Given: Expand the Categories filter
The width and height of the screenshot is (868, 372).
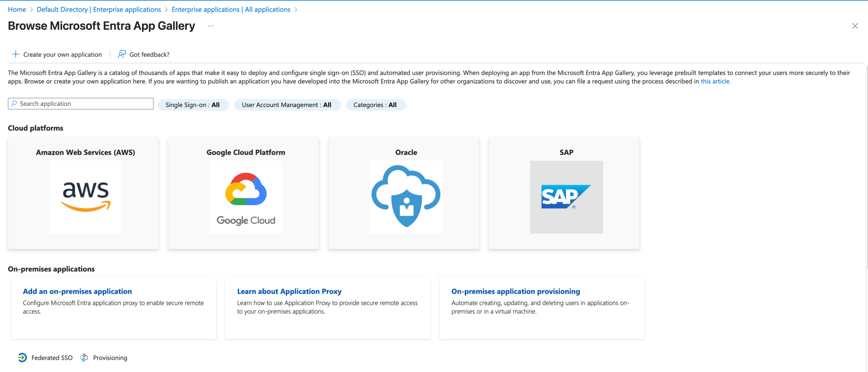Looking at the screenshot, I should pyautogui.click(x=375, y=105).
